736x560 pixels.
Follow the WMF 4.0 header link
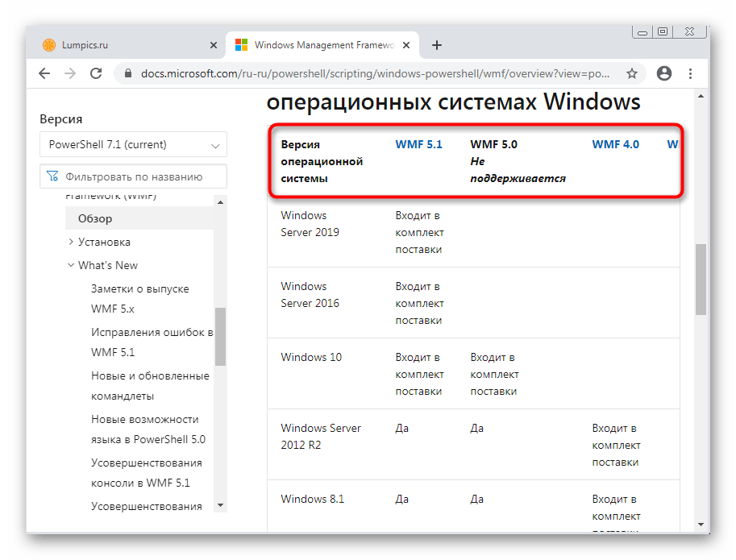615,144
